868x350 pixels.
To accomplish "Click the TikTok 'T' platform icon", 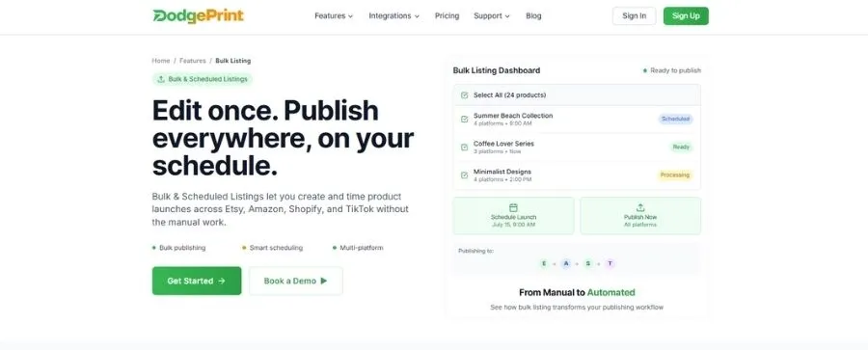I will point(610,263).
